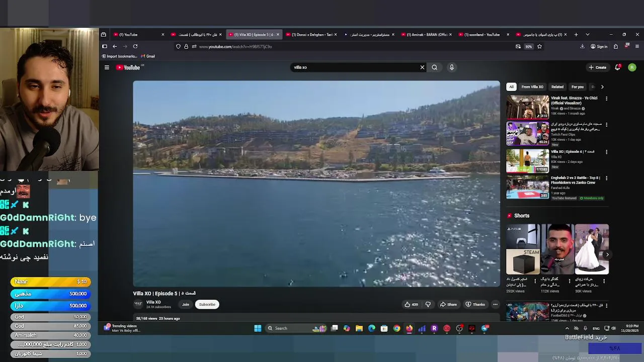Viewport: 644px width, 362px height.
Task: Select the 'From Villa XO' filter chip
Action: coord(532,87)
